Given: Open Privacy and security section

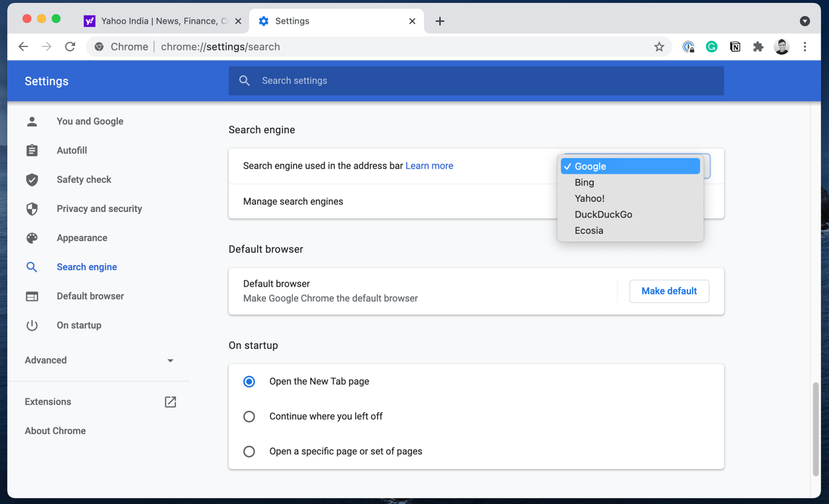Looking at the screenshot, I should click(x=99, y=209).
